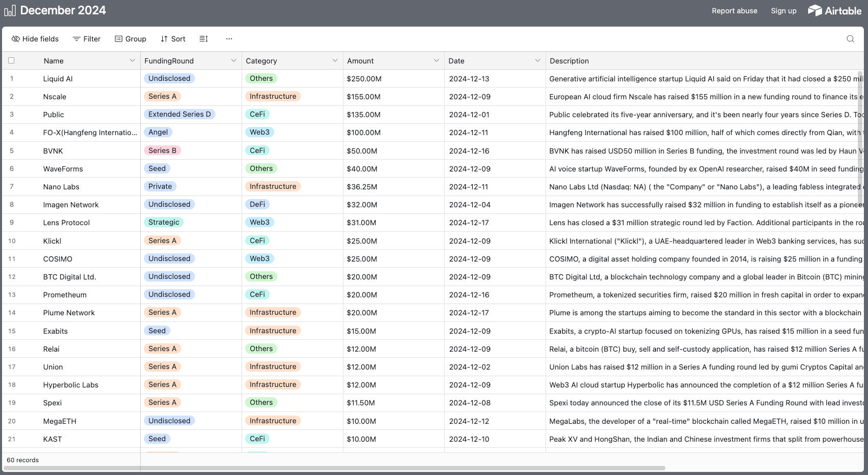Open the three-dots more options menu
Screen dimensions: 868x475
coord(229,39)
